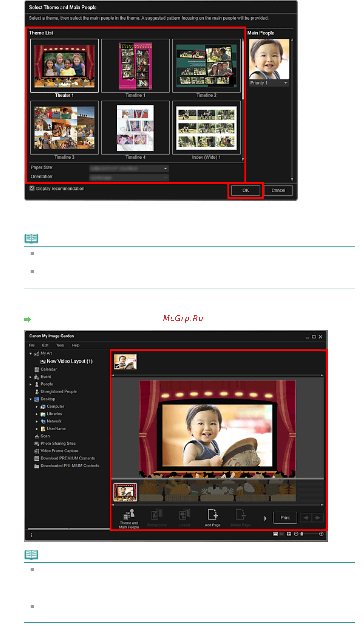This screenshot has width=364, height=636.
Task: Click the Scan icon in sidebar
Action: pyautogui.click(x=37, y=436)
